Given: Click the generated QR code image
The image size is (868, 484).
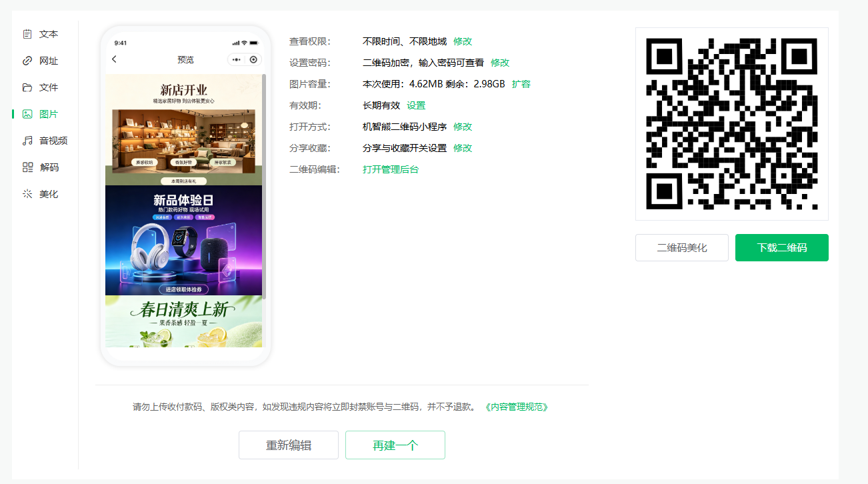Looking at the screenshot, I should [x=732, y=124].
